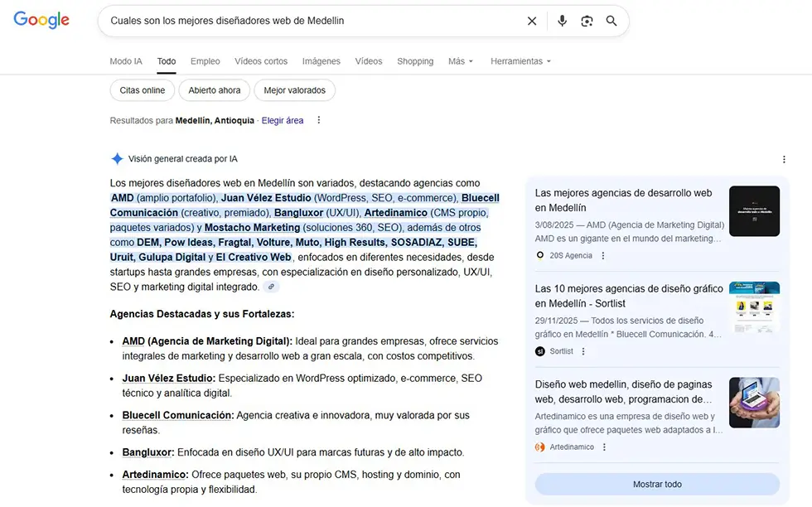This screenshot has height=507, width=812.
Task: Open Google Lens image search
Action: (587, 21)
